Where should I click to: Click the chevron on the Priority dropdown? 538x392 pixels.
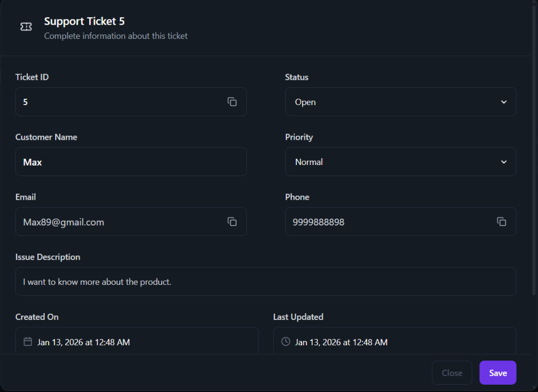point(503,161)
